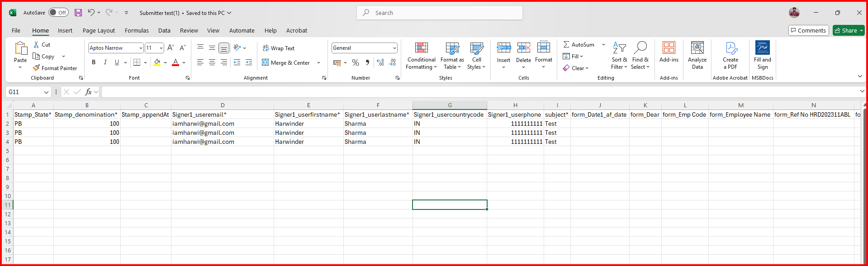Image resolution: width=868 pixels, height=266 pixels.
Task: Expand the font name dropdown Aptos Narrow
Action: [x=141, y=48]
